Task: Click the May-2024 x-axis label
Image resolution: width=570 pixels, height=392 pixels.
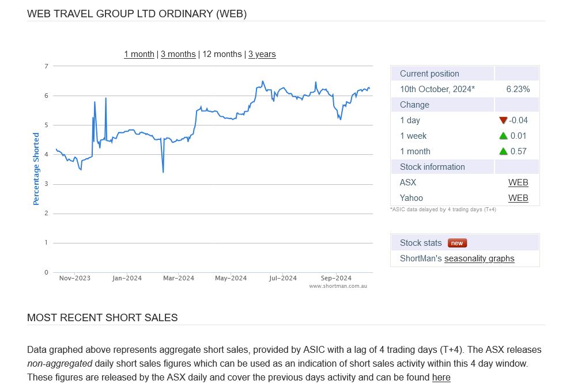Action: (231, 278)
